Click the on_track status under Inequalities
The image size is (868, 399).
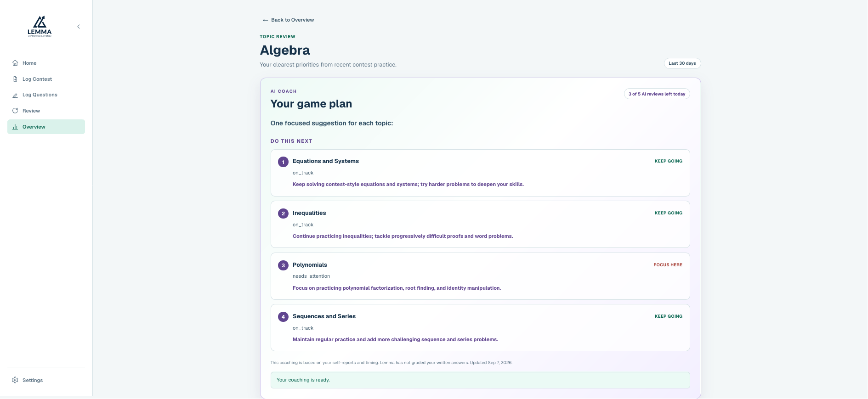pyautogui.click(x=303, y=225)
